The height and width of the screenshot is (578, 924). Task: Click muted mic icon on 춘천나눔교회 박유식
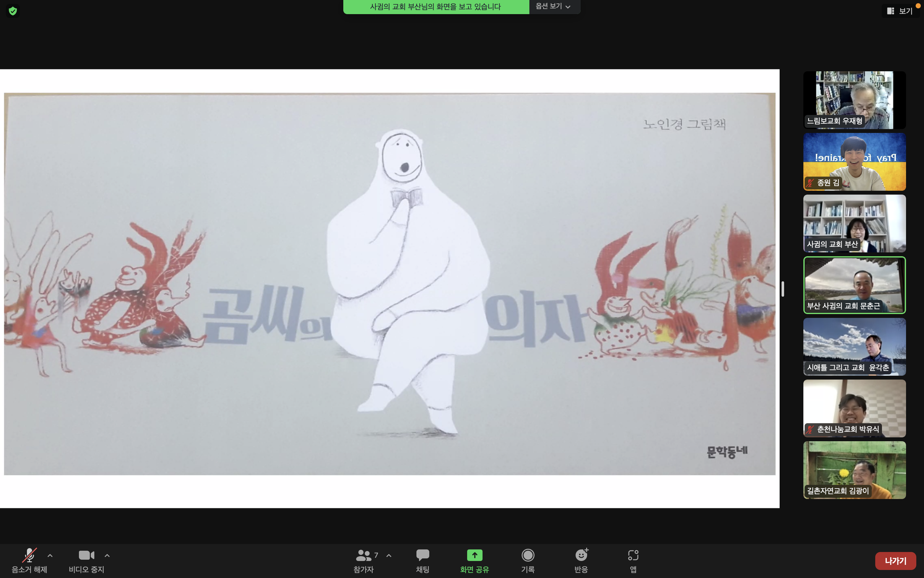point(810,430)
